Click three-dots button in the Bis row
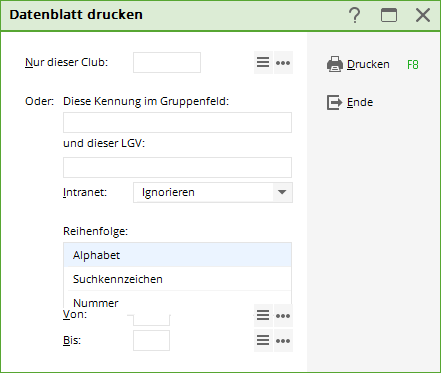Screen dimensions: 441x373 [x=283, y=340]
